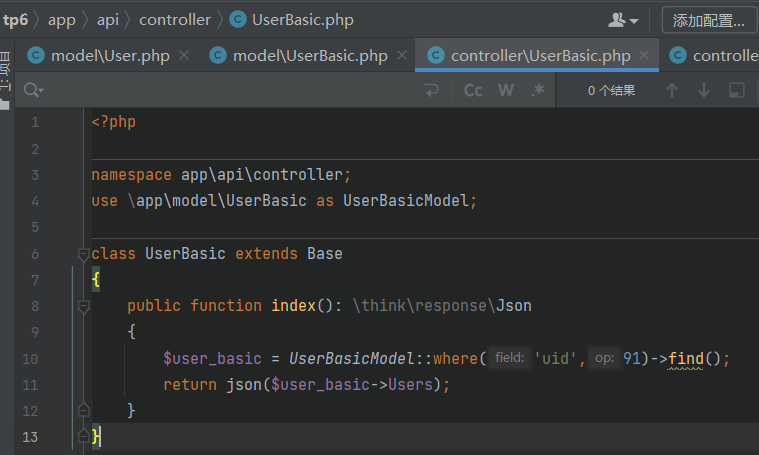Jump to next search occurrence arrow

coord(704,90)
